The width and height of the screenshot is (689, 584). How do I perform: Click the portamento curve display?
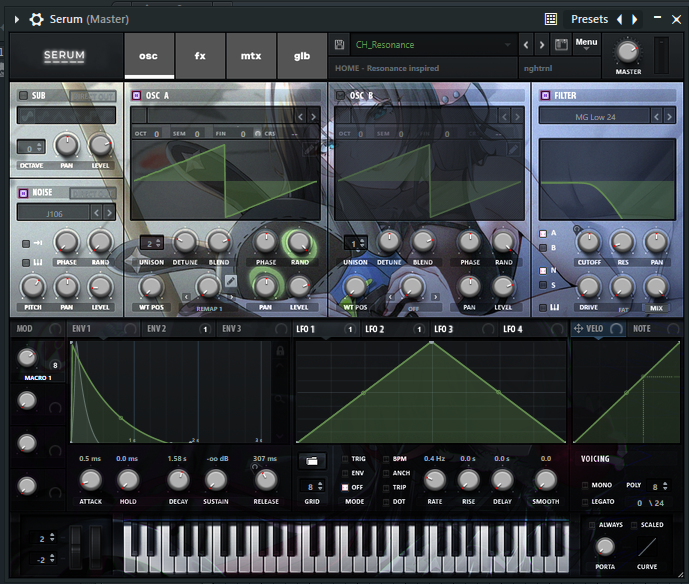647,547
